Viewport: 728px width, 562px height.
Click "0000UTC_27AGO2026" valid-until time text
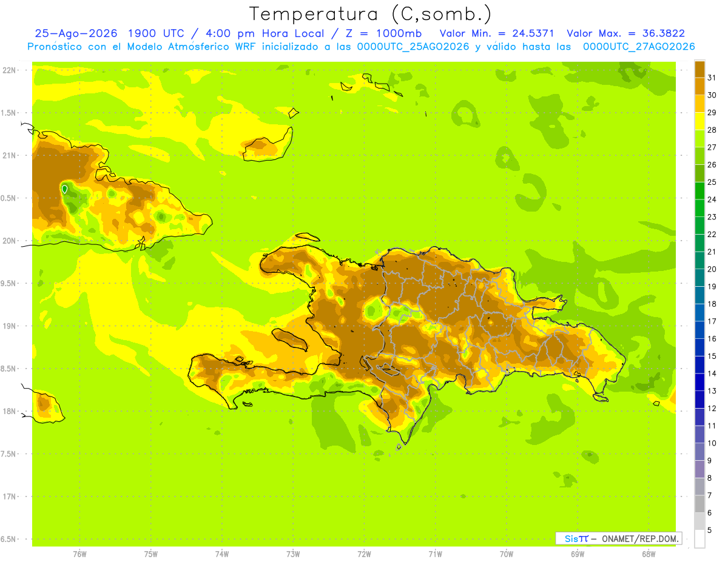[x=639, y=47]
